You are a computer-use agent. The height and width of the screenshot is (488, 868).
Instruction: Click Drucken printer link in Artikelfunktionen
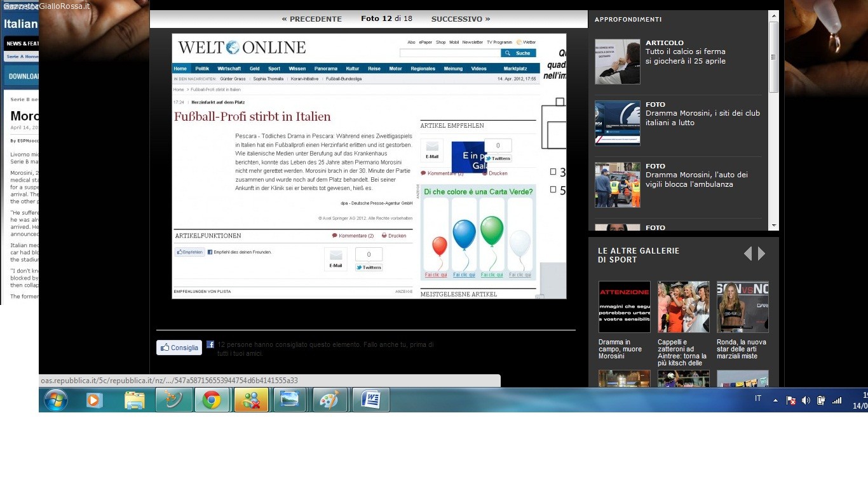(394, 236)
